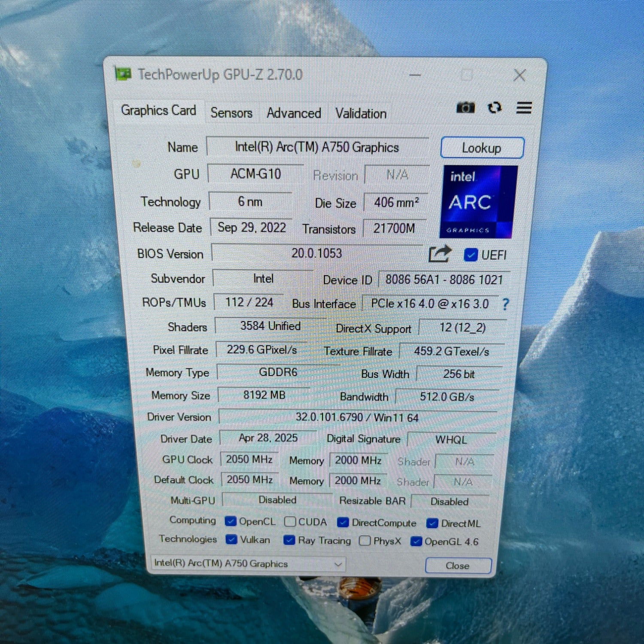The height and width of the screenshot is (644, 644).
Task: Switch to the Graphics Card tab
Action: coord(158,110)
